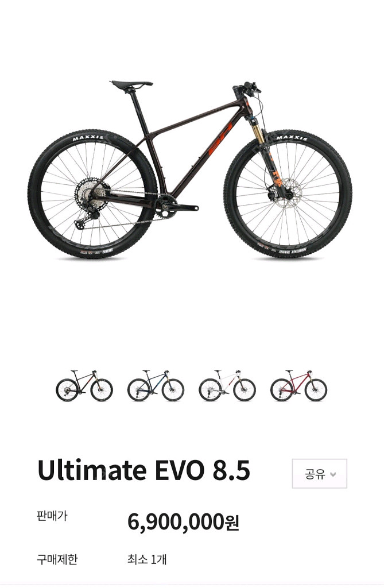Click the rear cassette on the main bike
Screen dimensions: 384x588
point(88,195)
